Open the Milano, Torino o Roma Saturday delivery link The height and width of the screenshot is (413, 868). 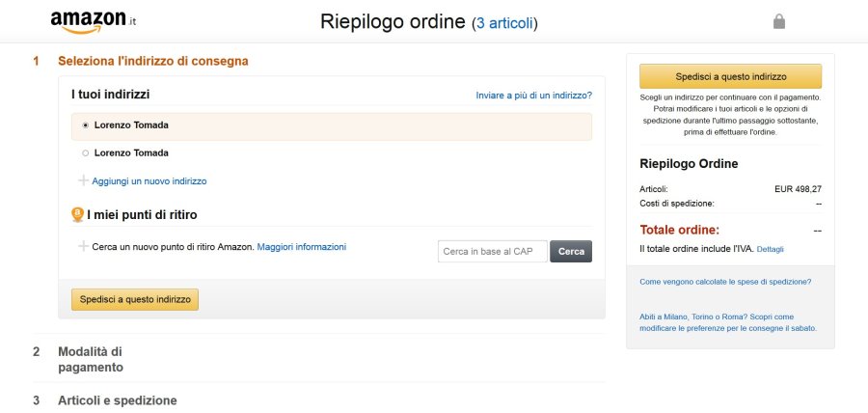click(x=728, y=322)
